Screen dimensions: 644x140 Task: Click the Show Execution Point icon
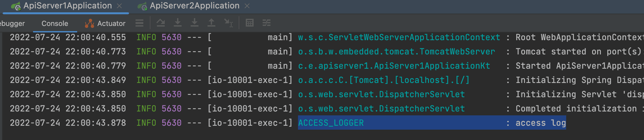click(139, 23)
